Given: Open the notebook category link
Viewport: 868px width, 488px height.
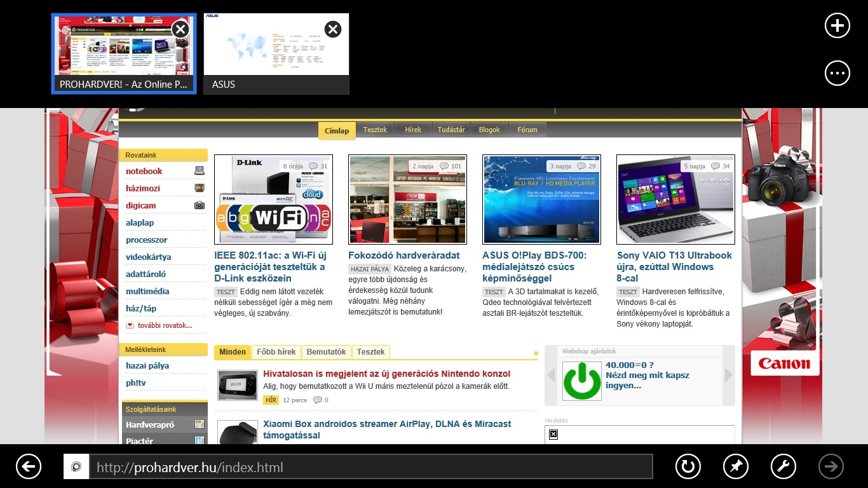Looking at the screenshot, I should tap(144, 171).
